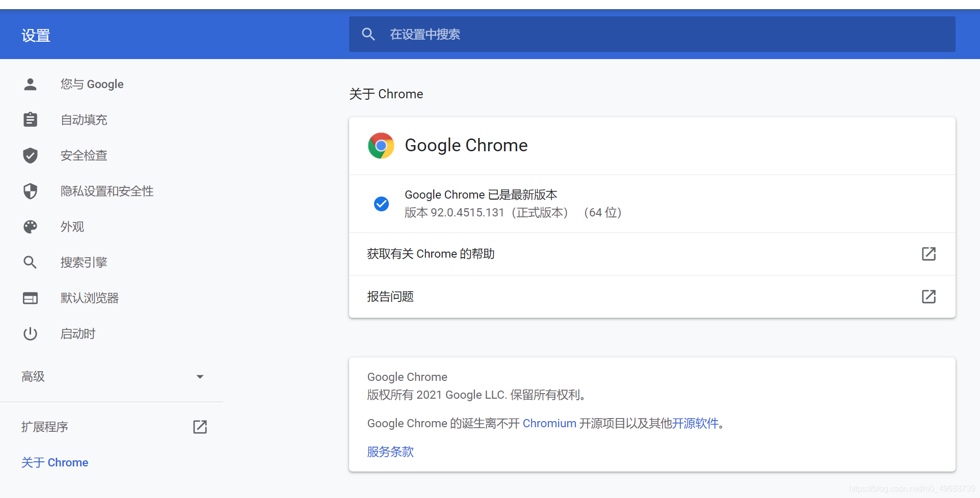Screen dimensions: 980x498
Task: Open the Chromium link
Action: pyautogui.click(x=549, y=423)
